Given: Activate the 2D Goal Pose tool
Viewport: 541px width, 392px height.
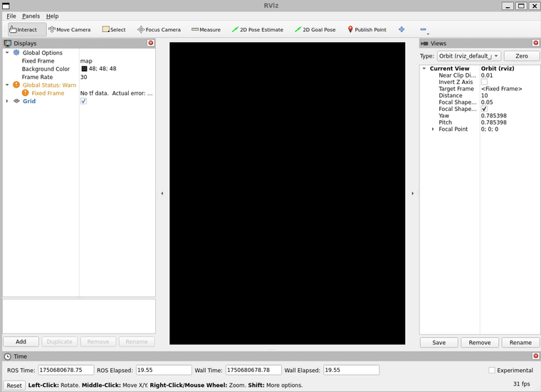Looking at the screenshot, I should pos(315,30).
